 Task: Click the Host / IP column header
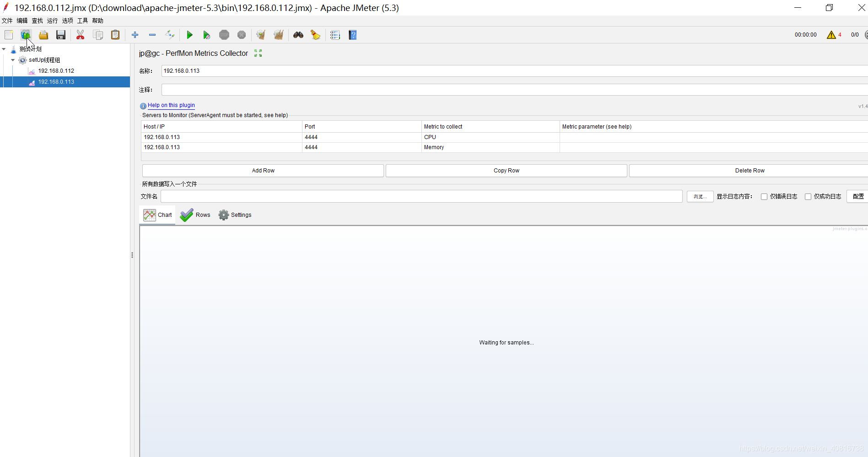[221, 127]
